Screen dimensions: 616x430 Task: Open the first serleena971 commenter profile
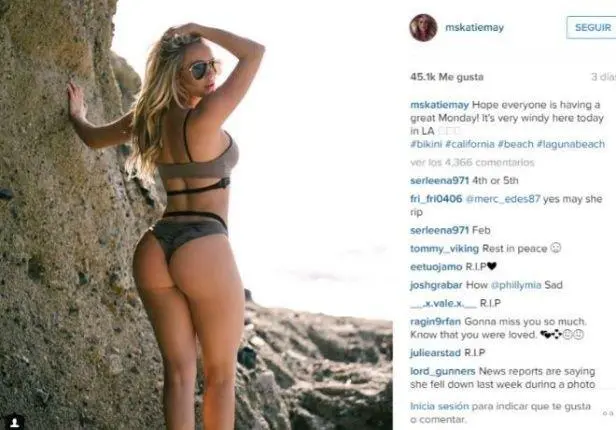coord(439,181)
